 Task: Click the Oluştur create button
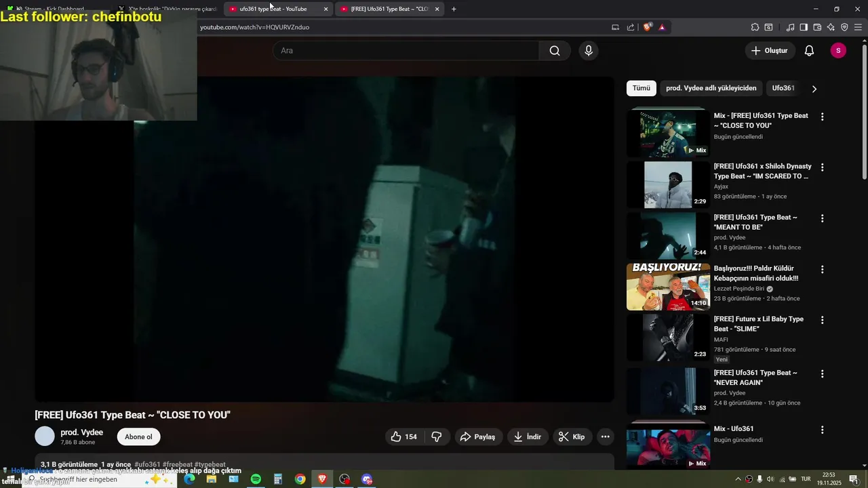[770, 51]
